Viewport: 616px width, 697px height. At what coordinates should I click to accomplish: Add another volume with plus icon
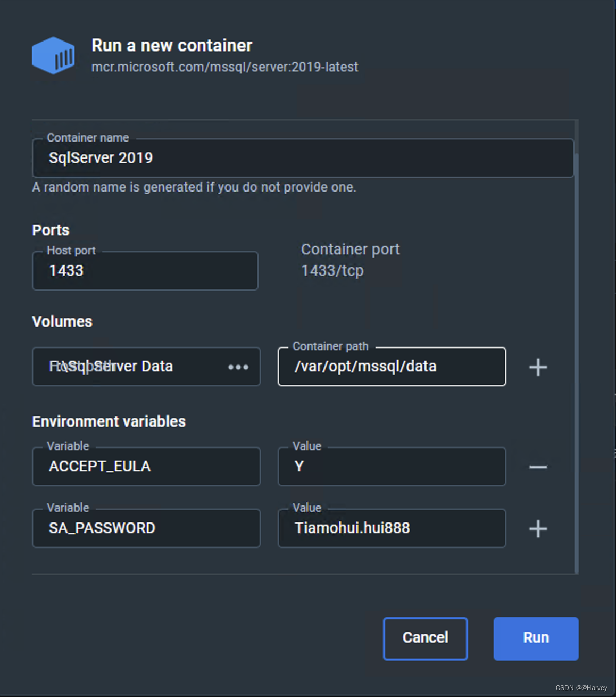pos(538,367)
